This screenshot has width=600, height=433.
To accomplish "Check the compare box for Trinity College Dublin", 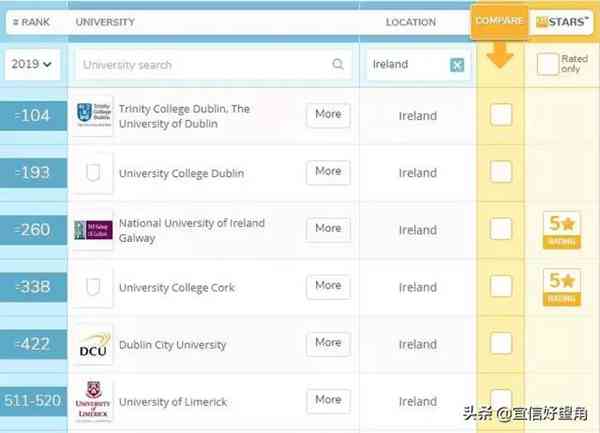I will click(x=501, y=115).
